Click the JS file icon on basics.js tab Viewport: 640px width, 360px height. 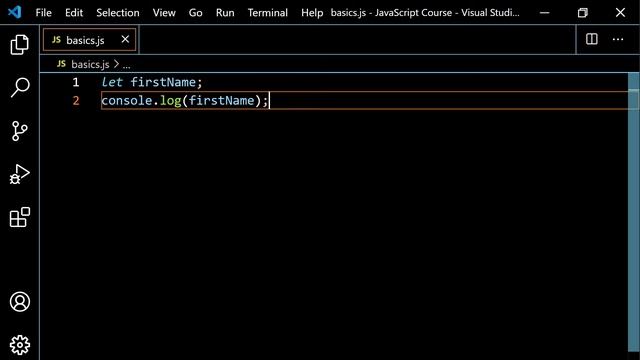pyautogui.click(x=56, y=40)
